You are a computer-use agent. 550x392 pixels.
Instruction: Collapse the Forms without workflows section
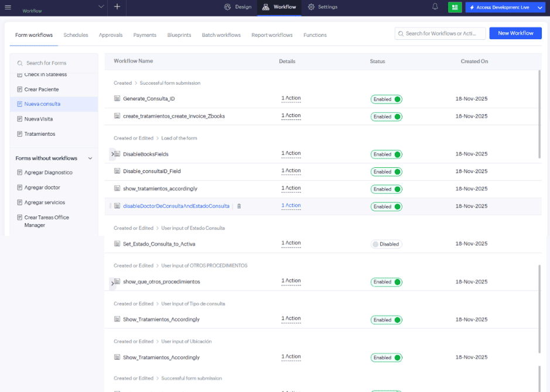[90, 158]
